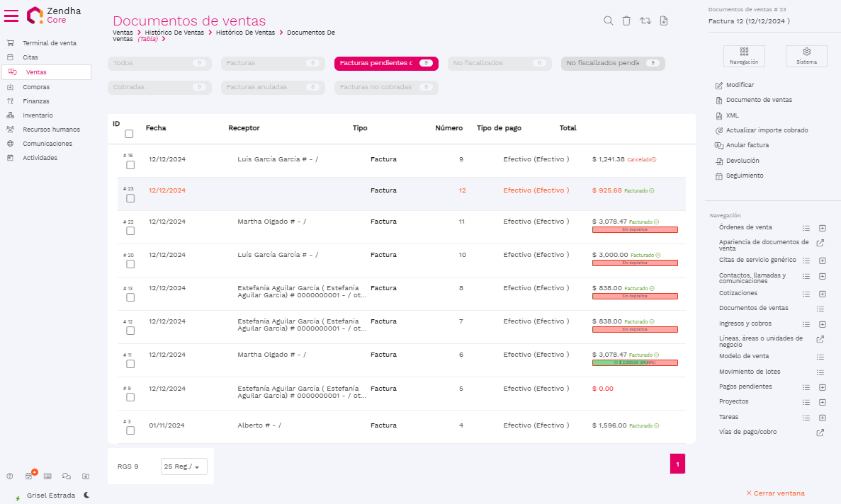The width and height of the screenshot is (841, 504).
Task: Open the hamburger main menu
Action: [11, 16]
